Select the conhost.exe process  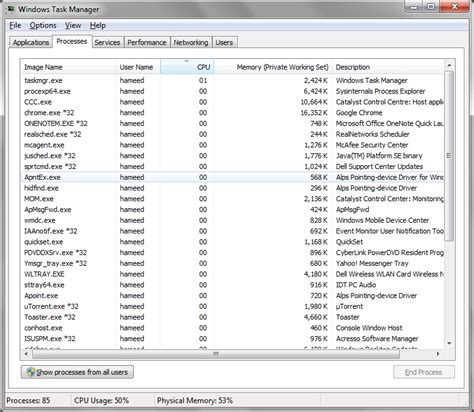click(232, 328)
